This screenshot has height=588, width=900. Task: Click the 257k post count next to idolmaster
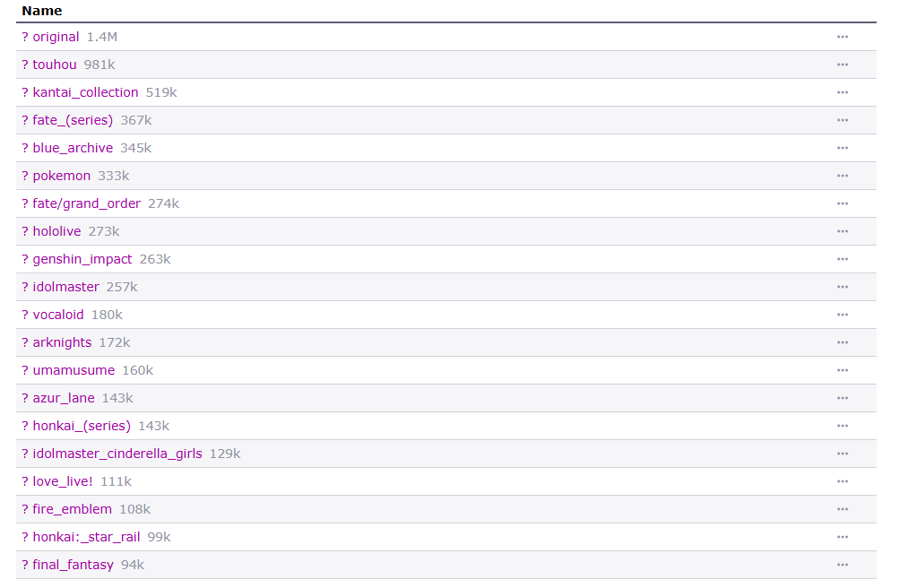122,287
